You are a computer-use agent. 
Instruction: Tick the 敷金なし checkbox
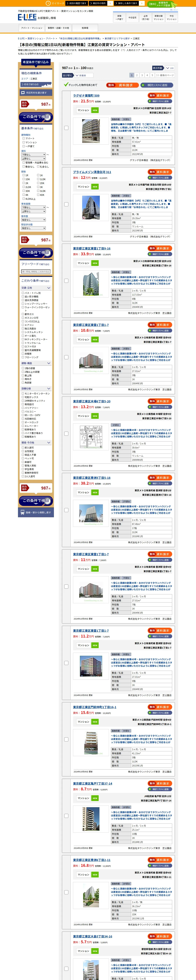tap(24, 166)
